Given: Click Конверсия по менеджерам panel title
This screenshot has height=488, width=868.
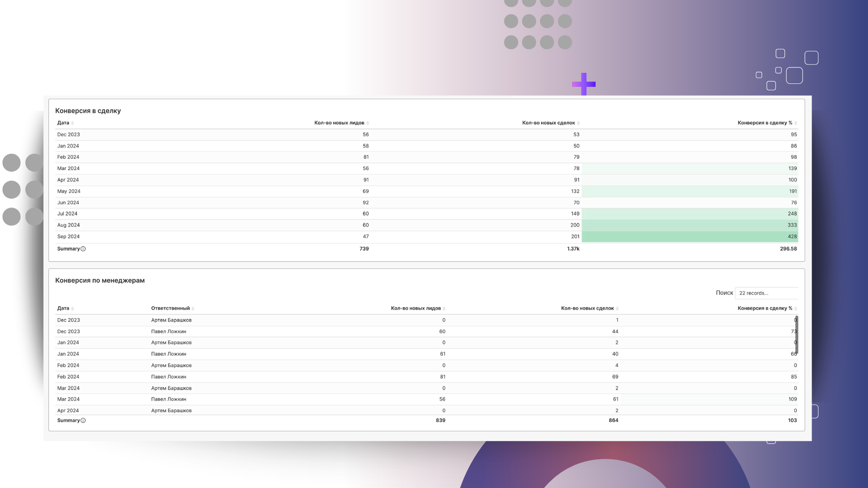Looking at the screenshot, I should (100, 280).
